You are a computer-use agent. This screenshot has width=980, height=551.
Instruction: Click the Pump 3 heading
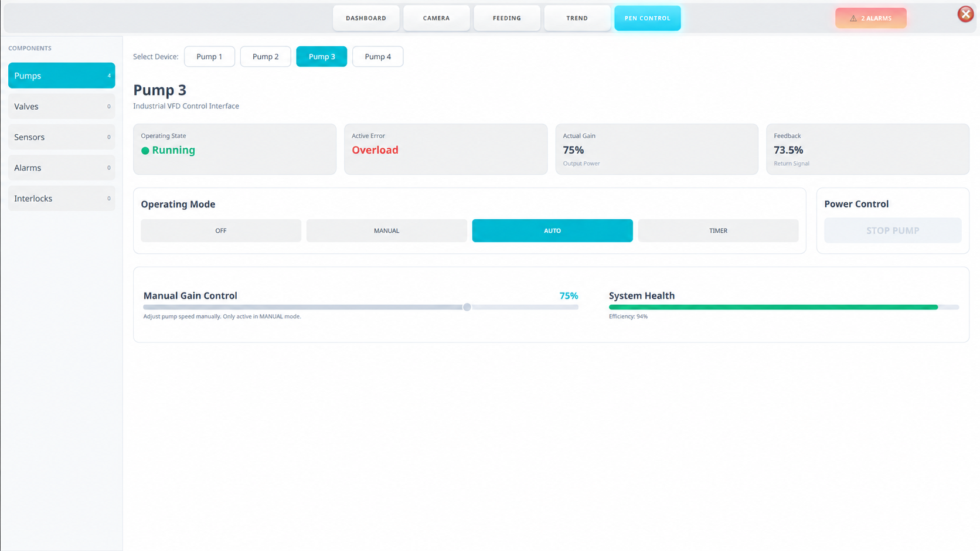(159, 90)
